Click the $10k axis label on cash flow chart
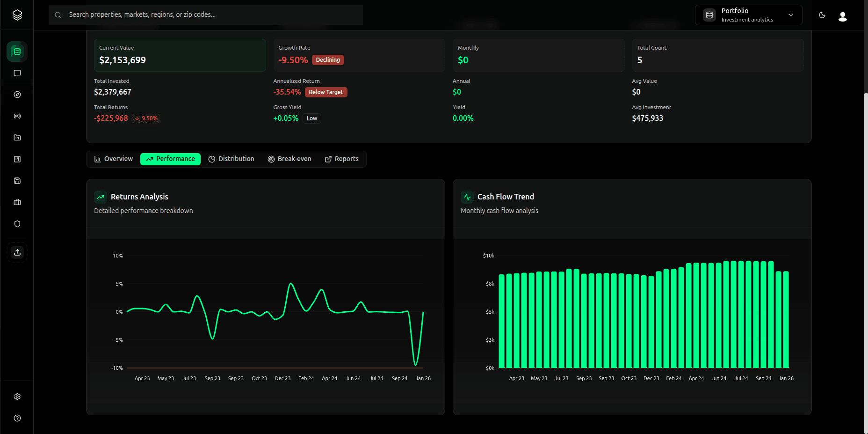This screenshot has height=434, width=868. click(x=489, y=256)
